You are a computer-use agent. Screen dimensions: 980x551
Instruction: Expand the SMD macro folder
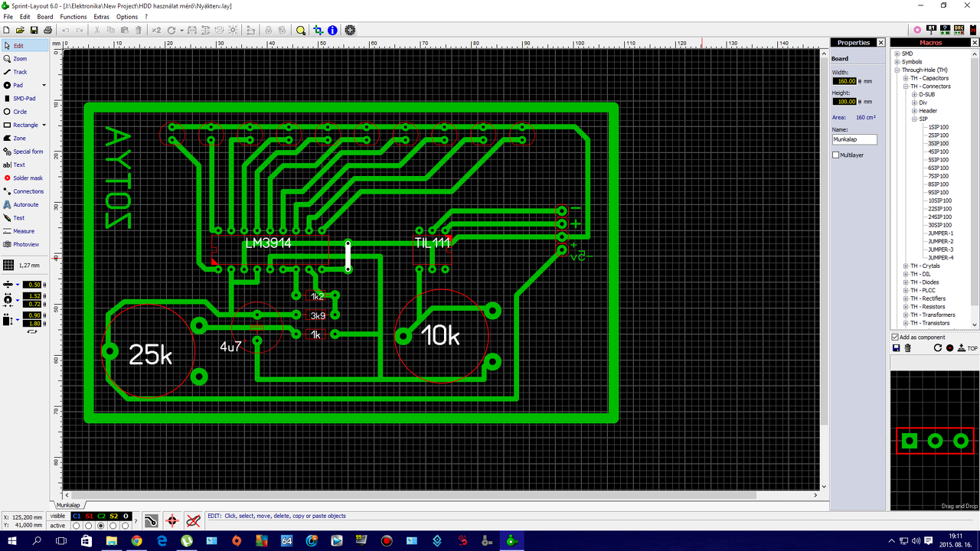897,54
